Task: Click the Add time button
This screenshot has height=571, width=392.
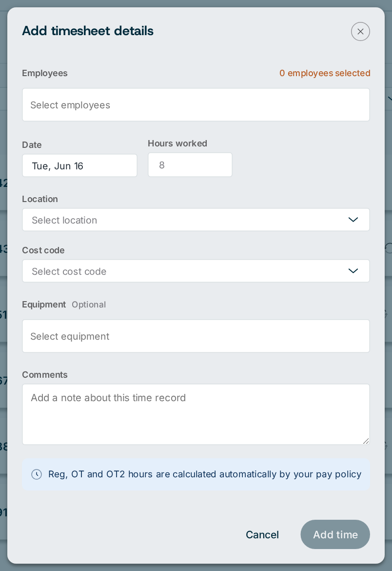Action: 335,534
